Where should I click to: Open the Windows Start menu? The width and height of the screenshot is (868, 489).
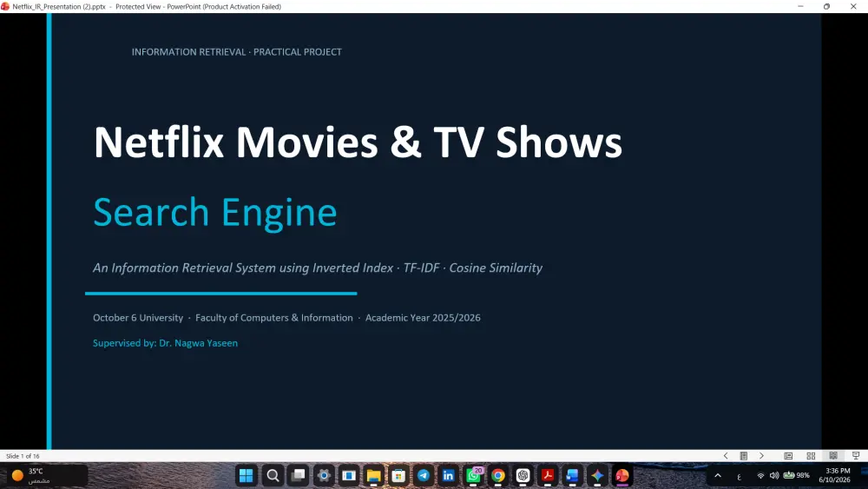(x=246, y=475)
